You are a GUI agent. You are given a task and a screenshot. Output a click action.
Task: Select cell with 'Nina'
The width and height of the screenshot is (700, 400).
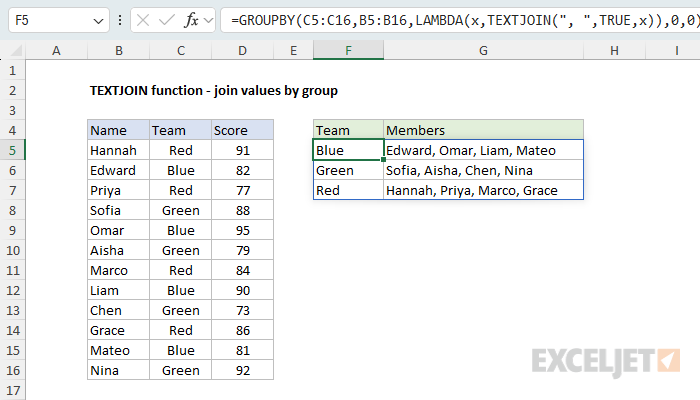click(118, 370)
